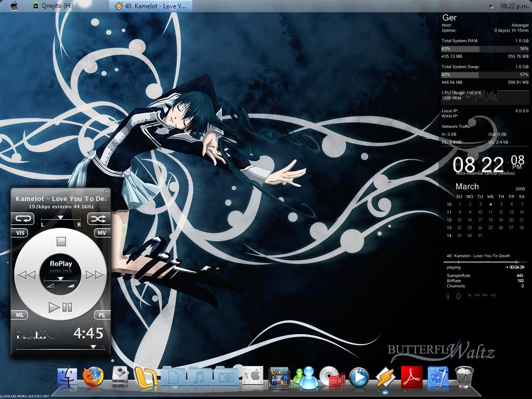Adjust the L/R balance slider in floPlay
Viewport: 532px width, 399px height.
tap(61, 219)
